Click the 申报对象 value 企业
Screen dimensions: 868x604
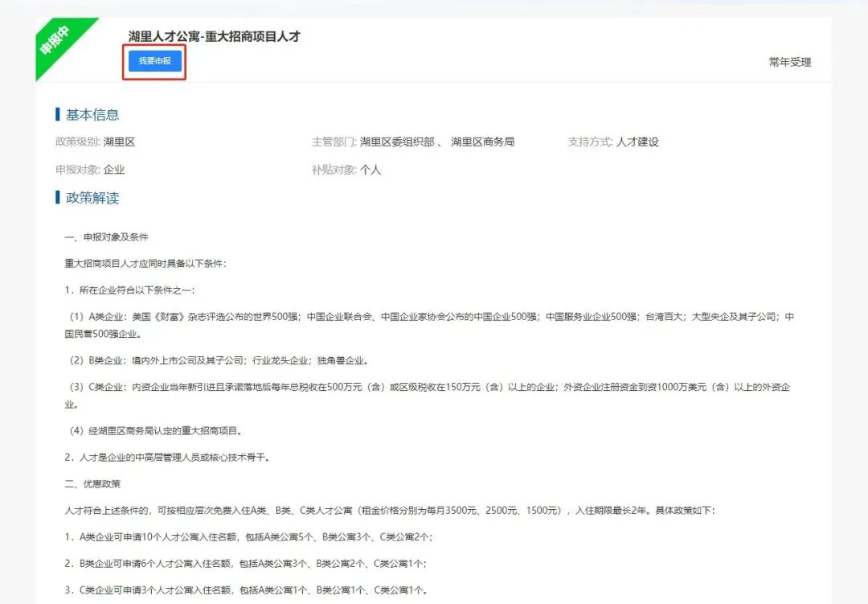point(114,170)
